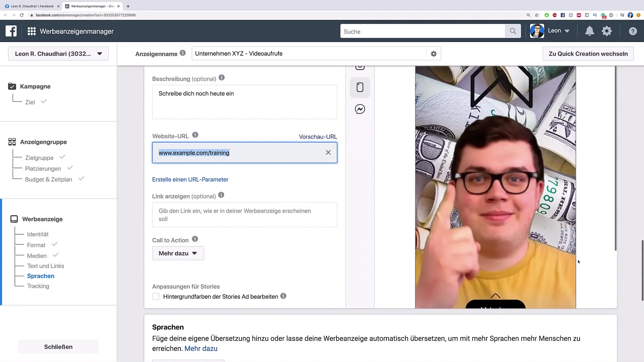Click the settings gear icon next to ad name
Image resolution: width=644 pixels, height=362 pixels.
click(434, 54)
